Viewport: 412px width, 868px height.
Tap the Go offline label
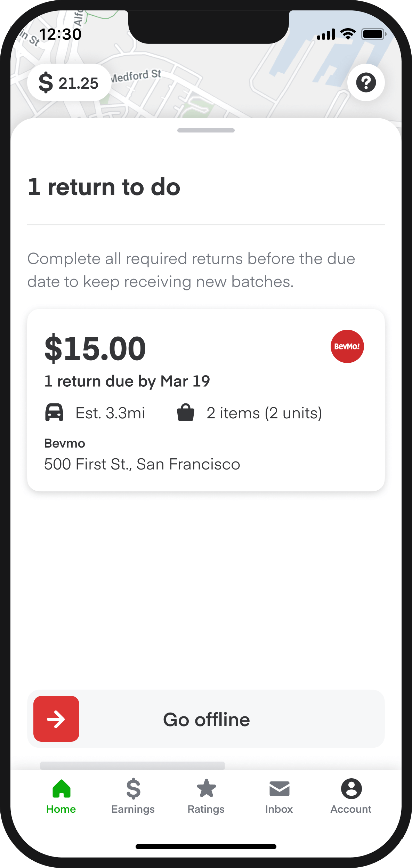tap(206, 720)
